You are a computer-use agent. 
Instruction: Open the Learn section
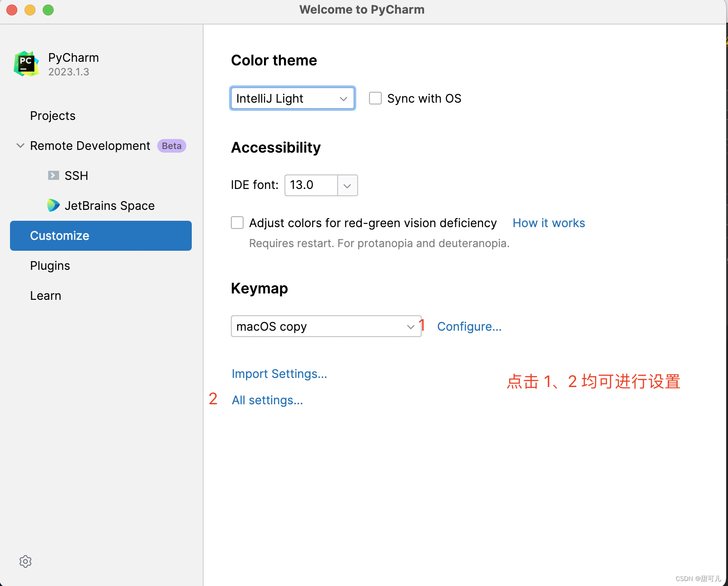click(45, 295)
